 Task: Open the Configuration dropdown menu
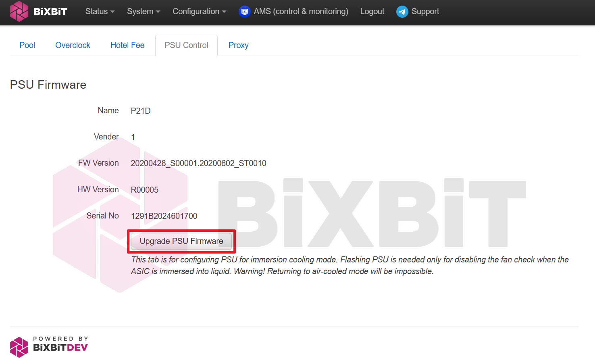point(200,11)
